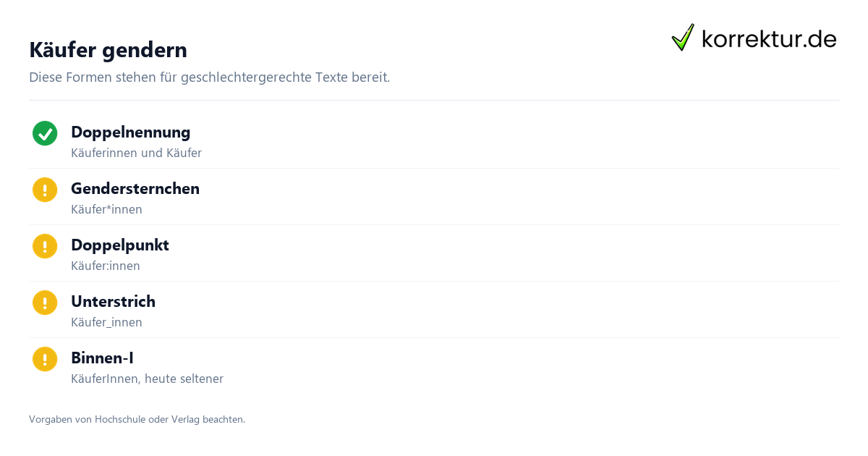Click the text KäuferInnen, heute seltener
This screenshot has height=456, width=868.
(x=147, y=379)
